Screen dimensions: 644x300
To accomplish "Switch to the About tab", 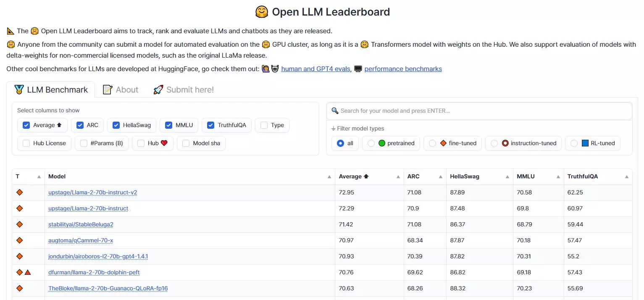I will 121,89.
